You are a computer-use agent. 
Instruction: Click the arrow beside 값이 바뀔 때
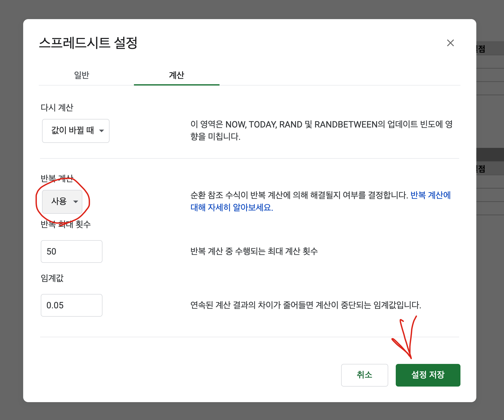102,131
